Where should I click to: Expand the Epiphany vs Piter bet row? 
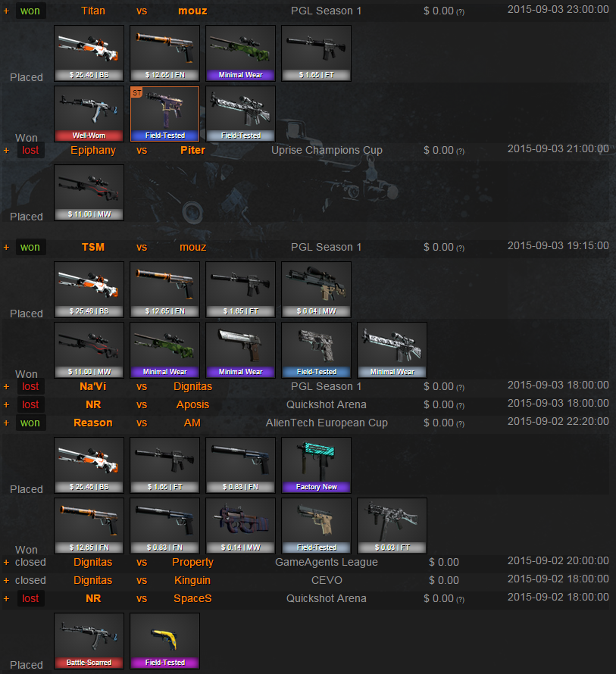point(7,151)
